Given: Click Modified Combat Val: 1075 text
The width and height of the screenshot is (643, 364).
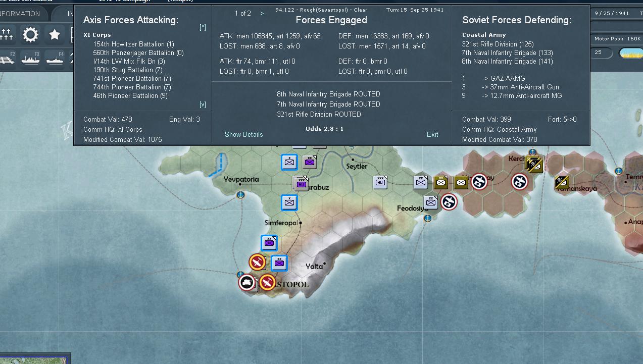Looking at the screenshot, I should [x=123, y=140].
